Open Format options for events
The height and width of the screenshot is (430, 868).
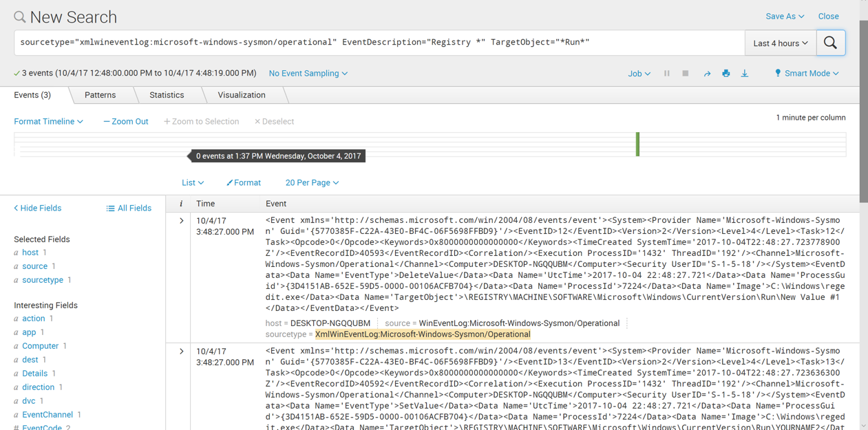[244, 182]
